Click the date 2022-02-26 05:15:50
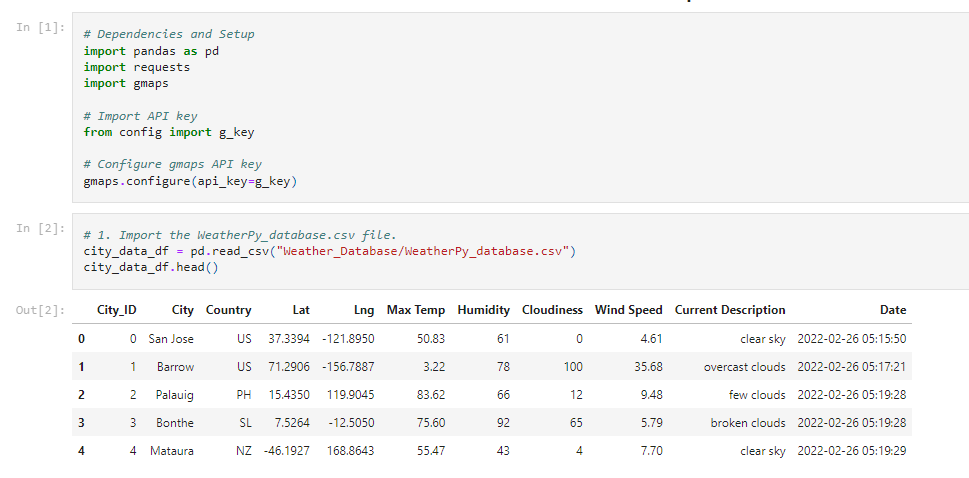Image resolution: width=969 pixels, height=478 pixels. pyautogui.click(x=852, y=339)
